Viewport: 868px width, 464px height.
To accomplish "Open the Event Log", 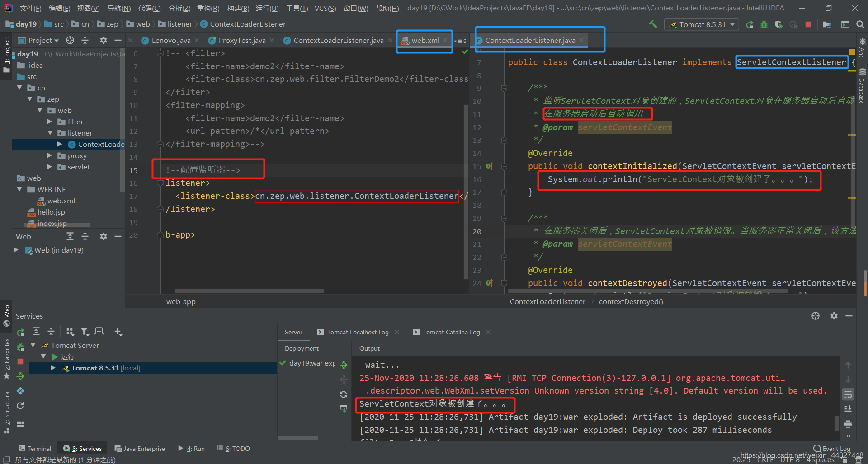I will [832, 449].
